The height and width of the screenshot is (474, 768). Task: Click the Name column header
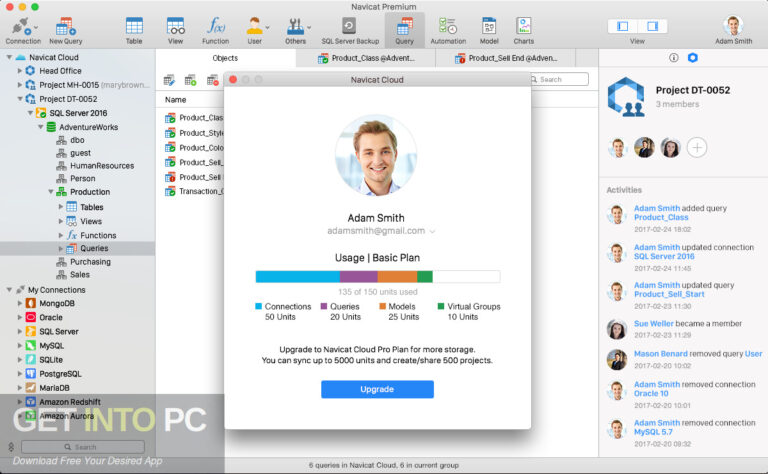175,100
